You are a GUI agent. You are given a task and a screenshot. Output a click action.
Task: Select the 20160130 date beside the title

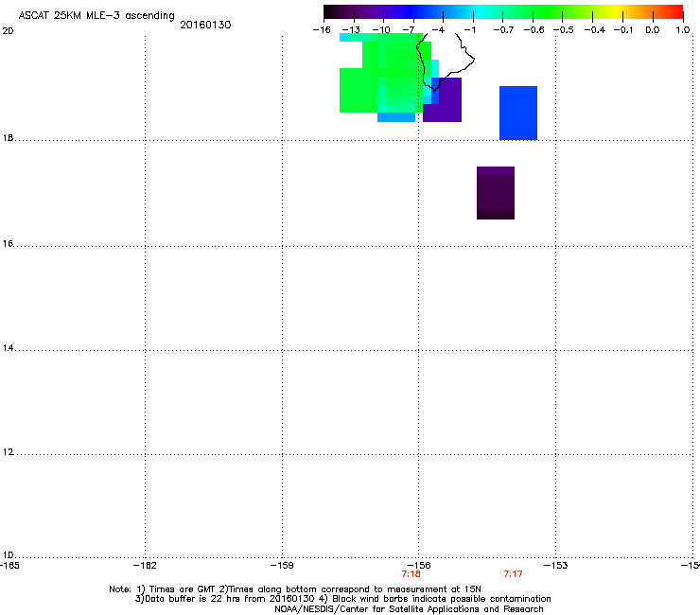click(205, 25)
